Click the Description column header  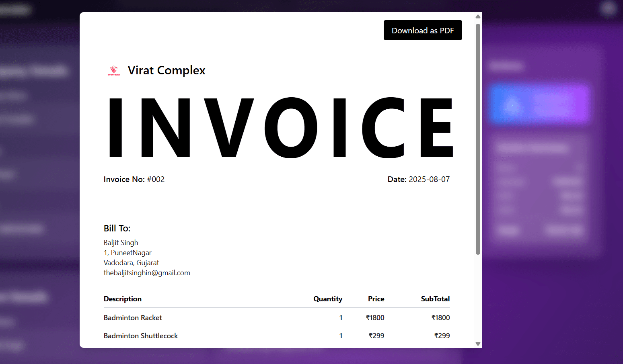click(123, 299)
